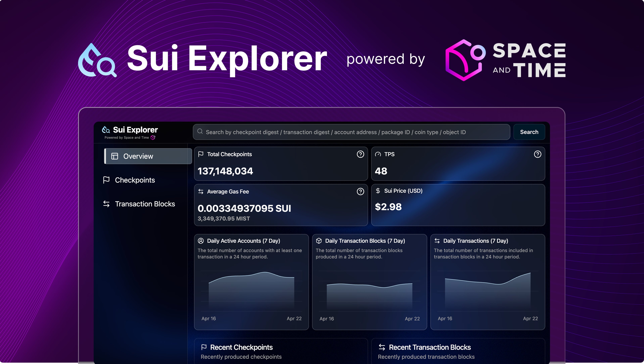Click the gauge icon next to TPS
This screenshot has width=644, height=364.
tap(378, 154)
